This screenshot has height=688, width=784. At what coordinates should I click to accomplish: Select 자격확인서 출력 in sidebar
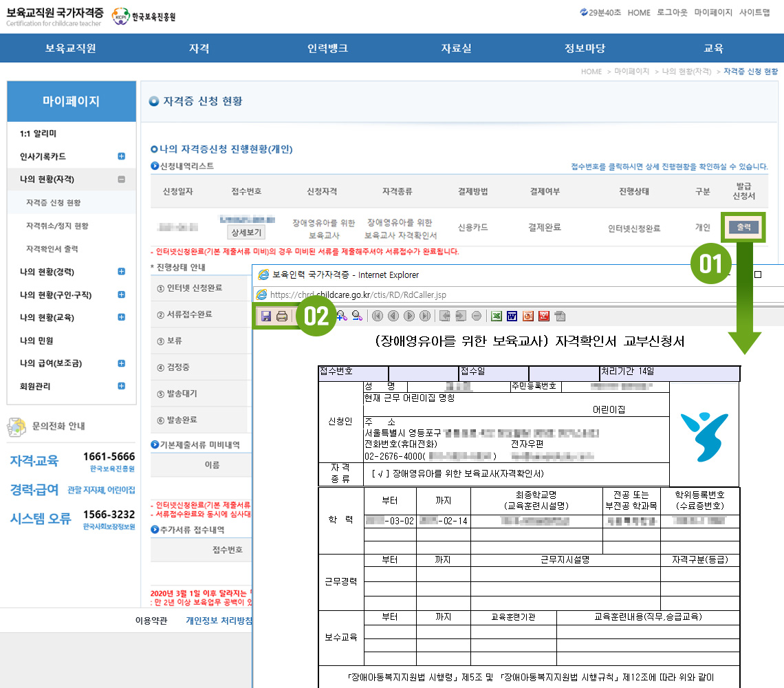[56, 248]
